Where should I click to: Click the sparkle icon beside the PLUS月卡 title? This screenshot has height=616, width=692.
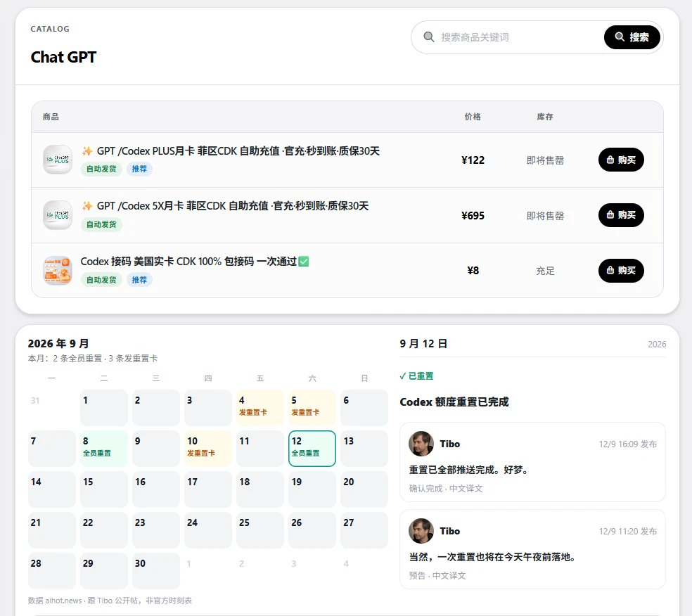[x=87, y=151]
